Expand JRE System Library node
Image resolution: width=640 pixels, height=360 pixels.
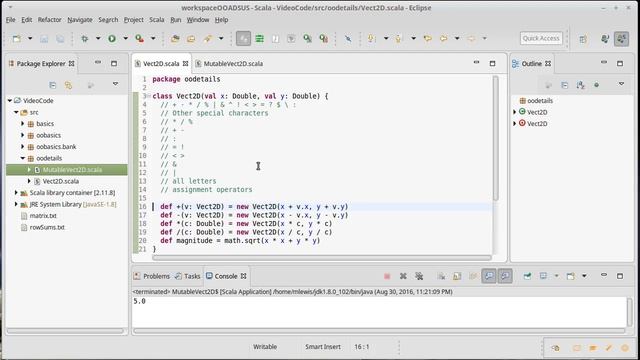(16, 204)
